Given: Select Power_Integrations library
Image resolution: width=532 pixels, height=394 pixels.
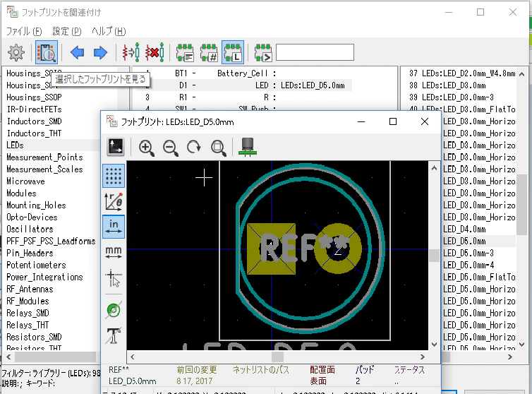Looking at the screenshot, I should (x=44, y=277).
